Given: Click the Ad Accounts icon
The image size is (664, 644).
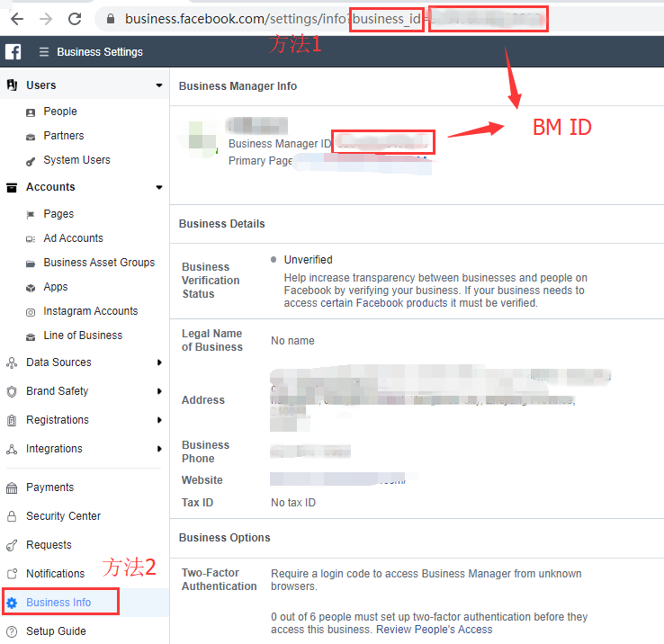Looking at the screenshot, I should pyautogui.click(x=31, y=239).
